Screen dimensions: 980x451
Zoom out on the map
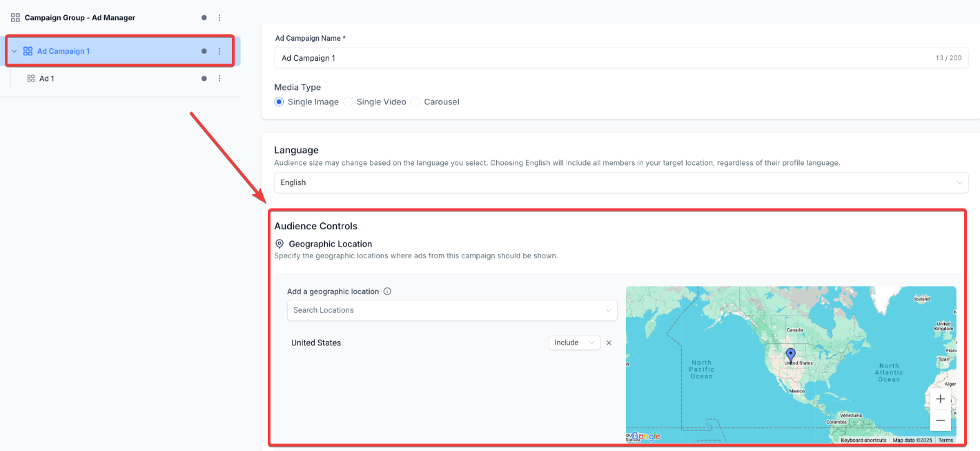[x=940, y=420]
